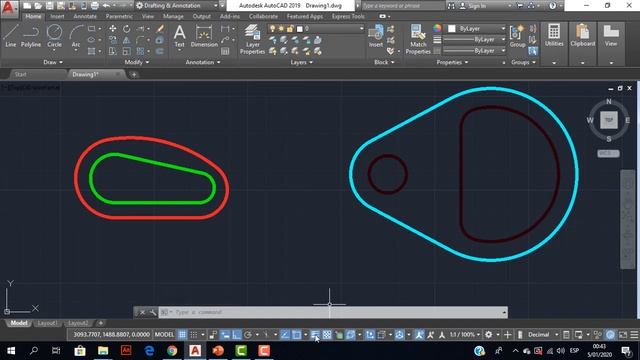Screen dimensions: 640x360
Task: Toggle MODEL space button
Action: coord(164,335)
